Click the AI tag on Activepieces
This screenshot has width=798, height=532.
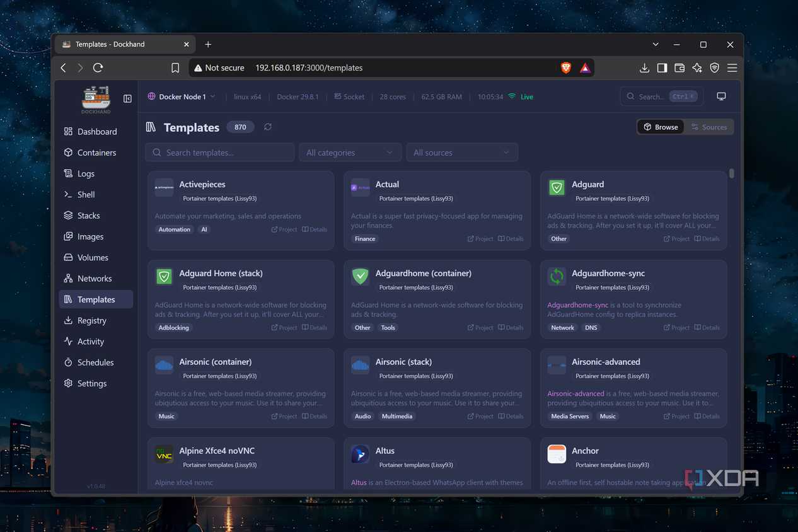click(x=204, y=229)
